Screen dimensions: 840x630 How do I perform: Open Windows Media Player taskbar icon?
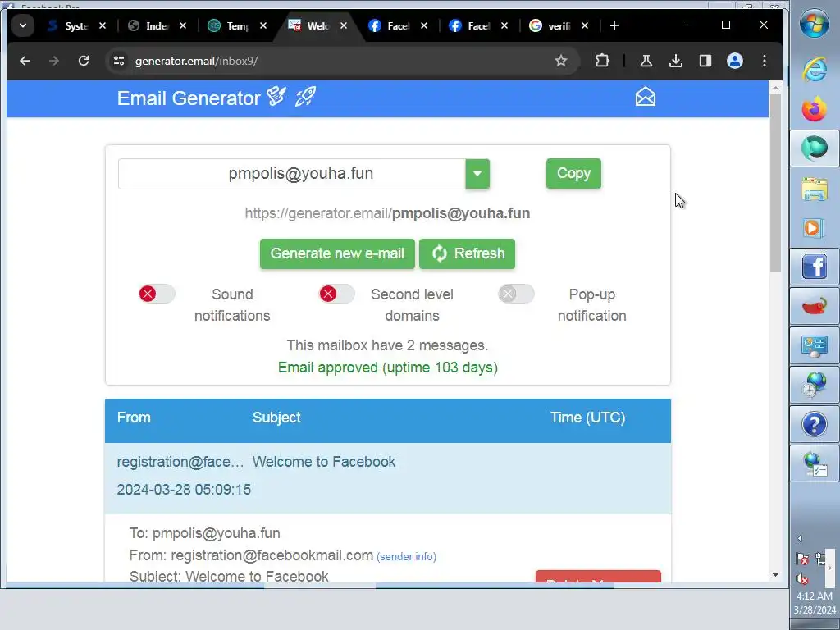coord(815,228)
